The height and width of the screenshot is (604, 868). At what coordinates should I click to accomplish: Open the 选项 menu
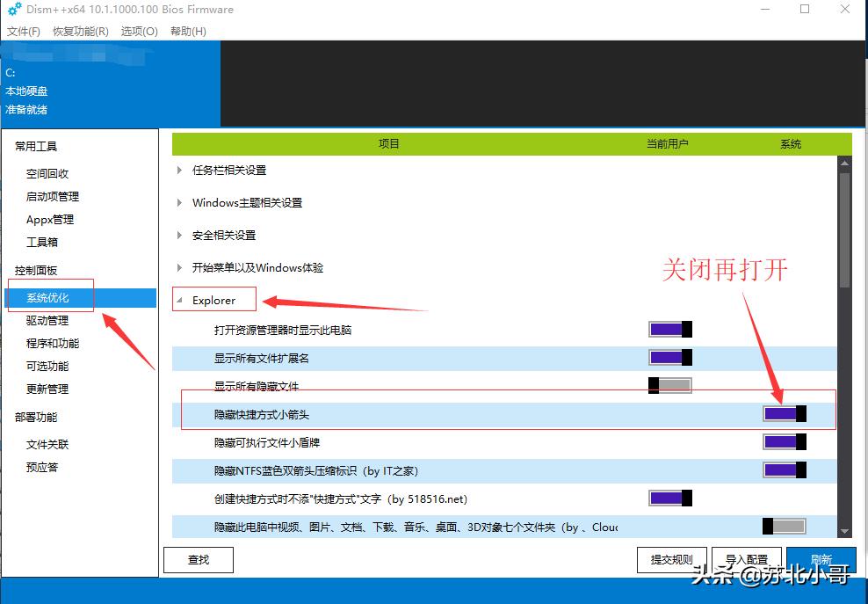(x=139, y=31)
